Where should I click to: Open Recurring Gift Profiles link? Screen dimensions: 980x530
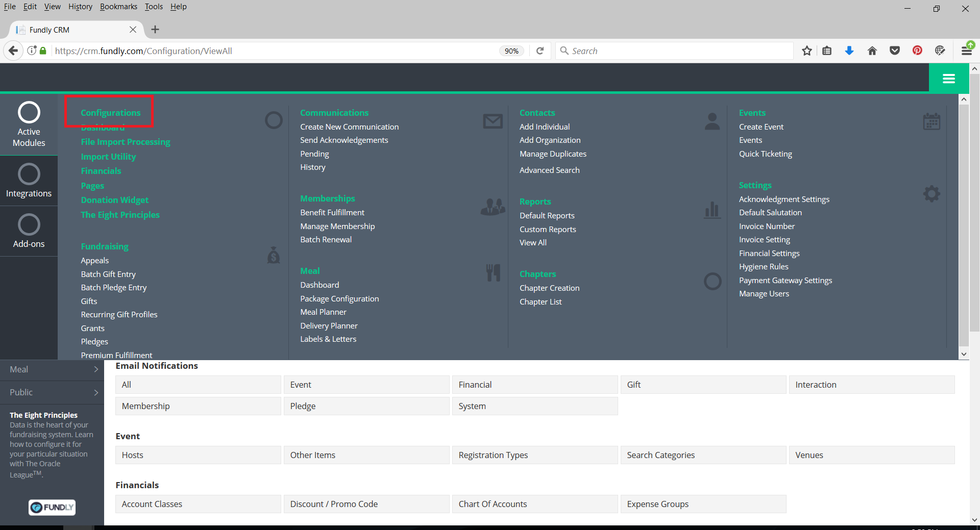pos(119,314)
